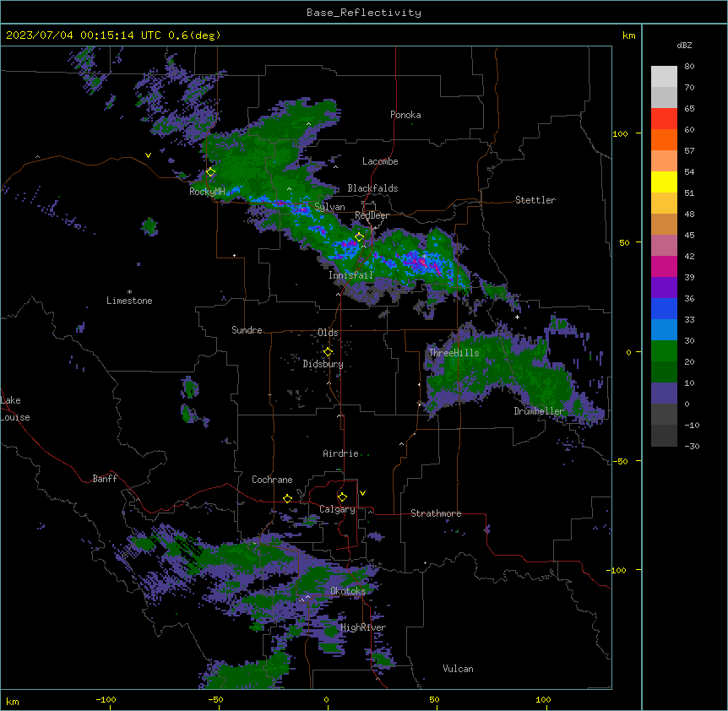
Task: Click the -100 tick on the bottom axis
Action: pos(106,699)
